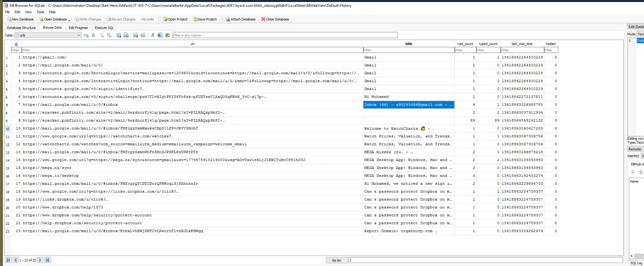The width and height of the screenshot is (644, 266).
Task: Go to the next page of records
Action: (40, 260)
